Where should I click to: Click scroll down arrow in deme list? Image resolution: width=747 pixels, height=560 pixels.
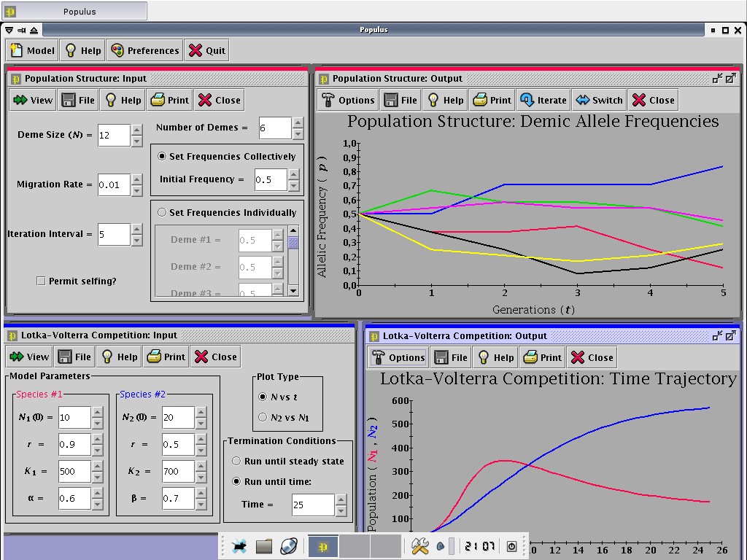[293, 290]
